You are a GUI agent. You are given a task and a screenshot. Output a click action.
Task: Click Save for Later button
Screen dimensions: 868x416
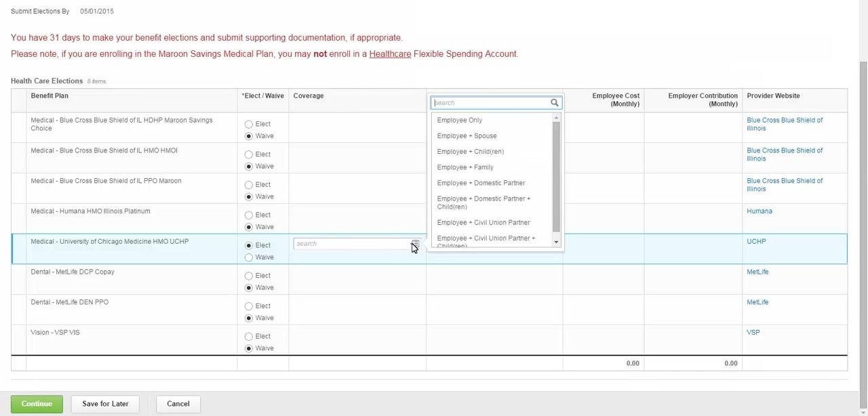tap(105, 404)
